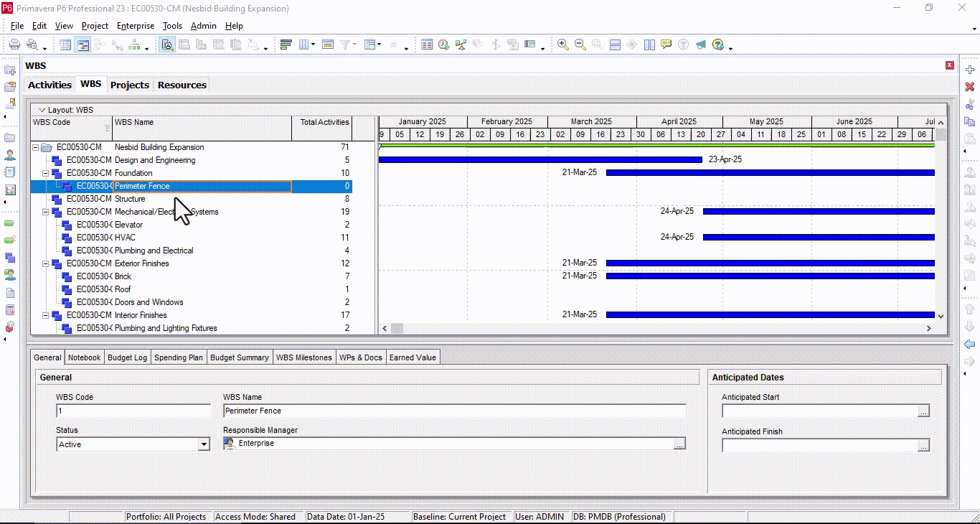
Task: Click the Level Resources icon
Action: tap(461, 45)
